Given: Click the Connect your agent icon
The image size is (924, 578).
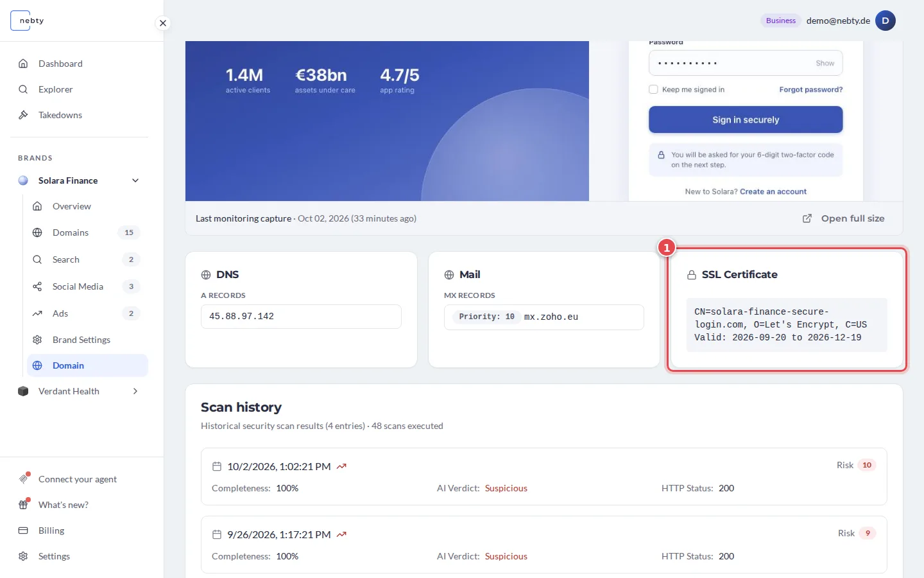Looking at the screenshot, I should tap(24, 479).
